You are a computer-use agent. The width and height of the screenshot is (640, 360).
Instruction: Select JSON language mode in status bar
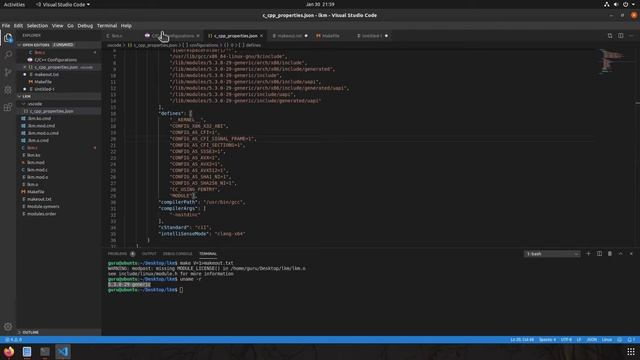pyautogui.click(x=591, y=340)
